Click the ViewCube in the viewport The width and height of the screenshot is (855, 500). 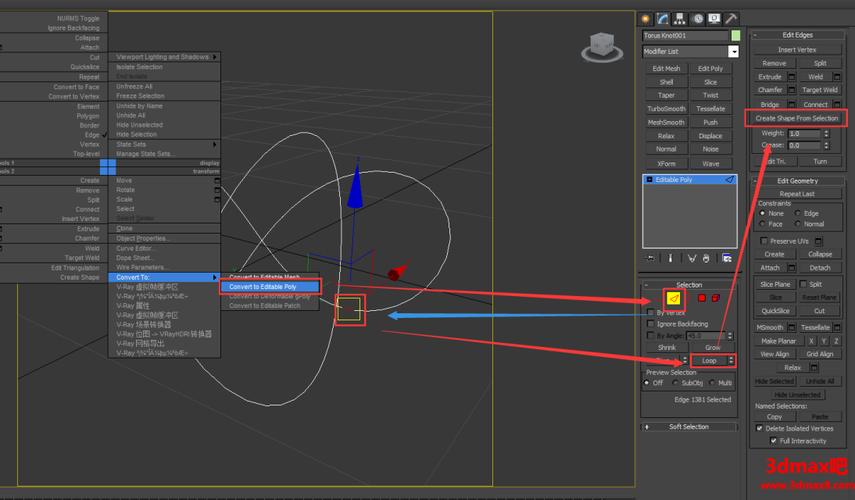tap(601, 45)
